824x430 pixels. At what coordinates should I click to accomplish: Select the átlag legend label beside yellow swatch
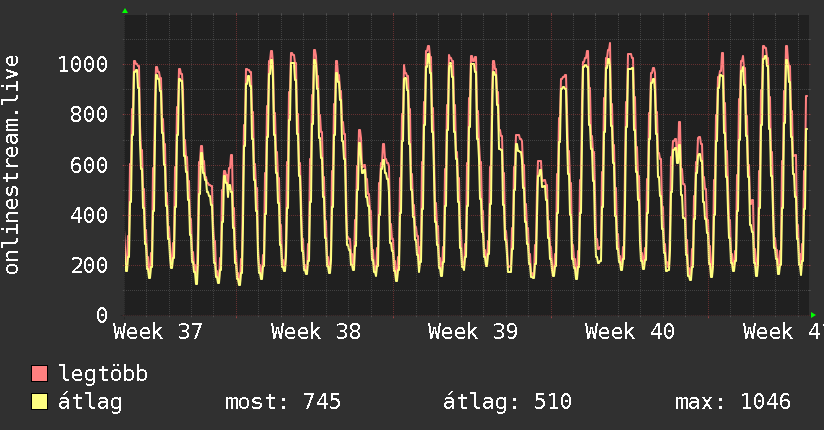click(90, 403)
